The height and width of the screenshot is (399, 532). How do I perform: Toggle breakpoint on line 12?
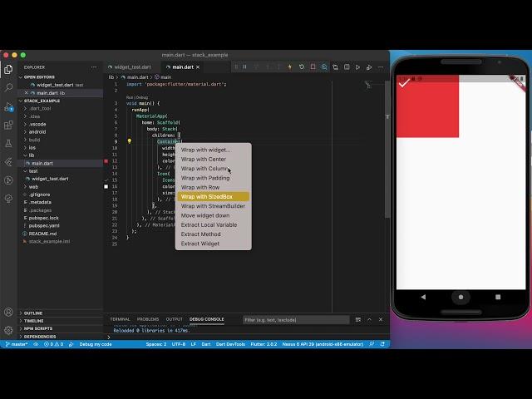106,161
